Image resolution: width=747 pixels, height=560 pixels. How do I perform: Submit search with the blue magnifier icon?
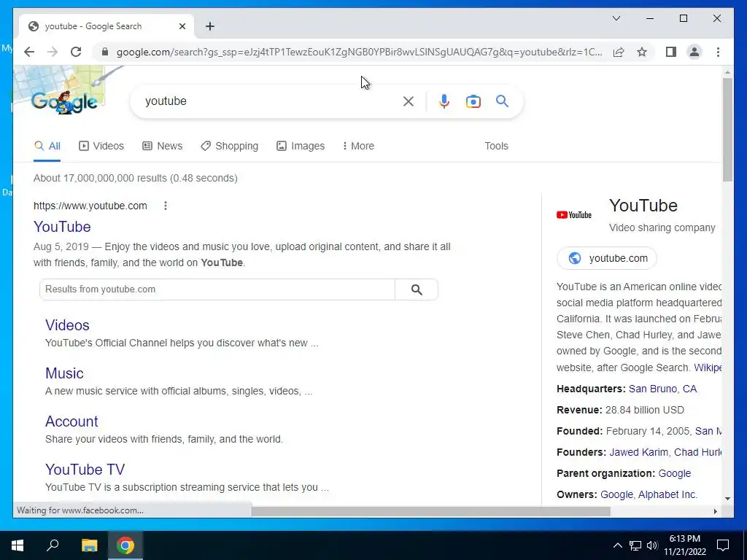(x=502, y=101)
